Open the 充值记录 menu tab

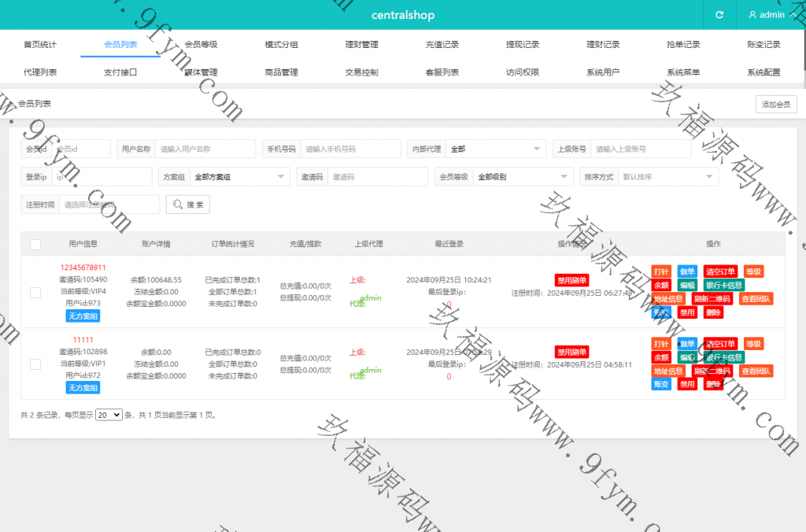442,45
